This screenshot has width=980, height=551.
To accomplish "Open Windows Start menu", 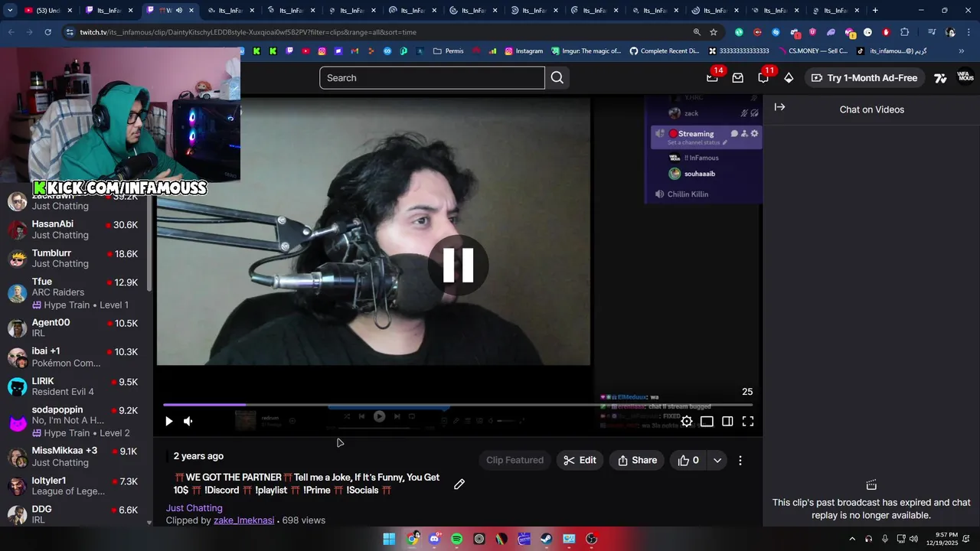I will click(389, 539).
